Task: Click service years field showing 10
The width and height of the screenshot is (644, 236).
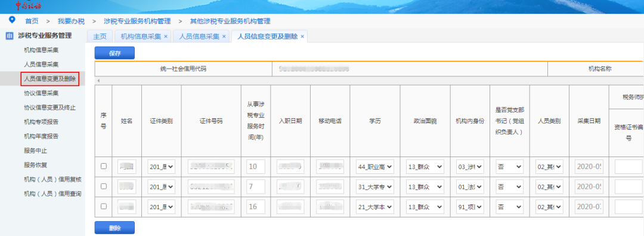Action: tap(256, 167)
